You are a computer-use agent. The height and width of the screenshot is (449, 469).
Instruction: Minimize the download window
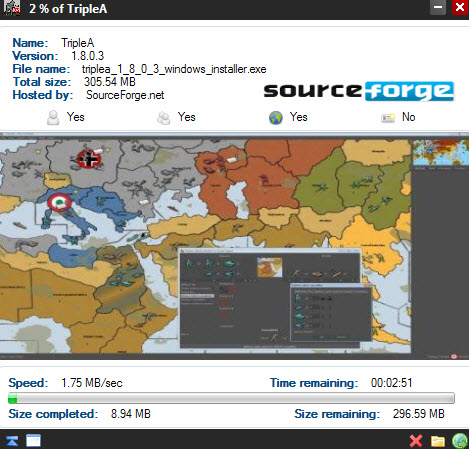point(438,7)
